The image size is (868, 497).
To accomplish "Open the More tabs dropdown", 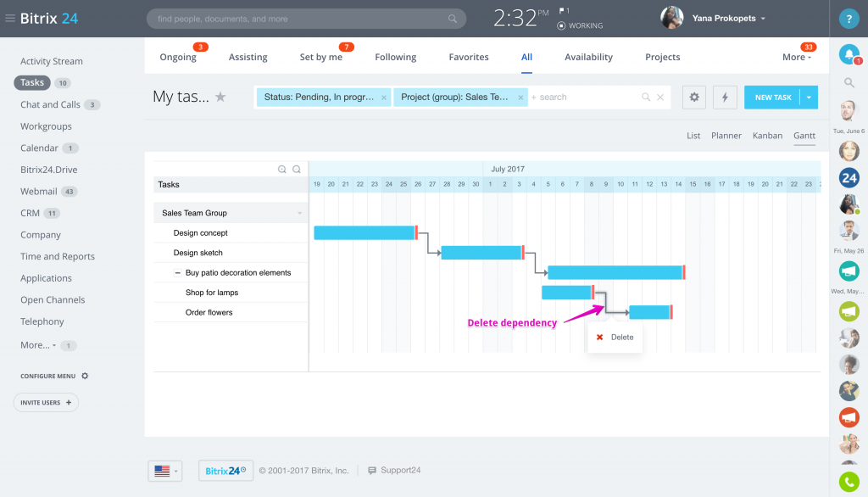I will click(797, 57).
